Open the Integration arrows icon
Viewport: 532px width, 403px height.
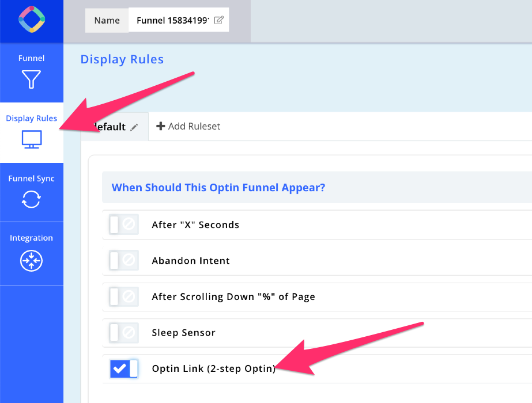(x=31, y=261)
